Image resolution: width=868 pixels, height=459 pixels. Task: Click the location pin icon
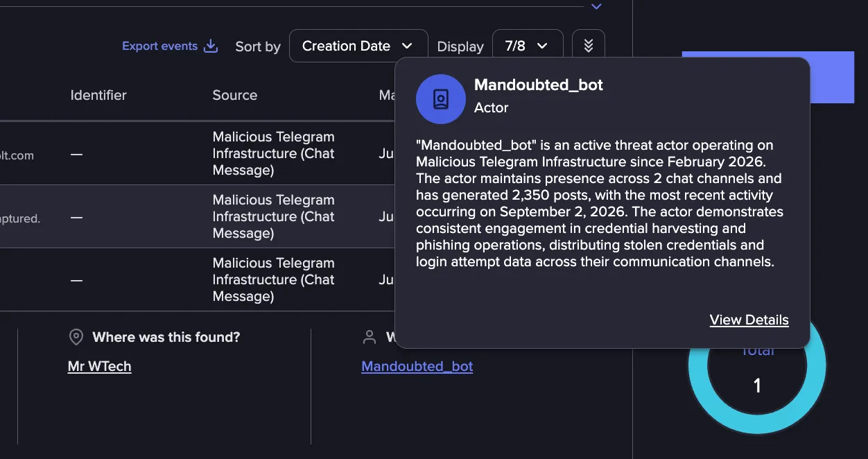pos(76,337)
